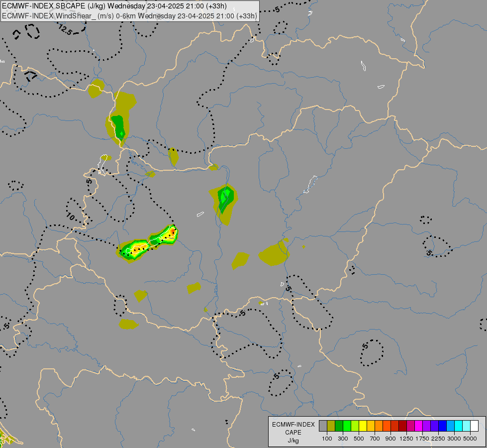
Task: Click the '5000' legend tick label
Action: (470, 439)
